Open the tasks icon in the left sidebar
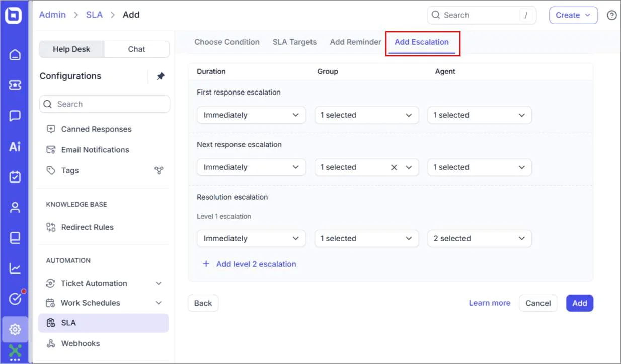621x364 pixels. pos(15,177)
